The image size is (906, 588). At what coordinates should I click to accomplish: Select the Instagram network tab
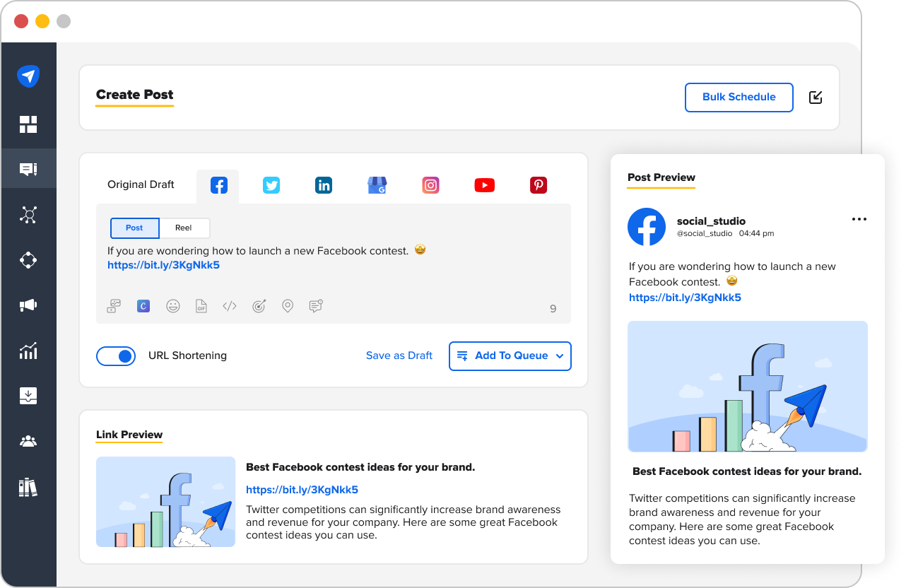[x=430, y=184]
